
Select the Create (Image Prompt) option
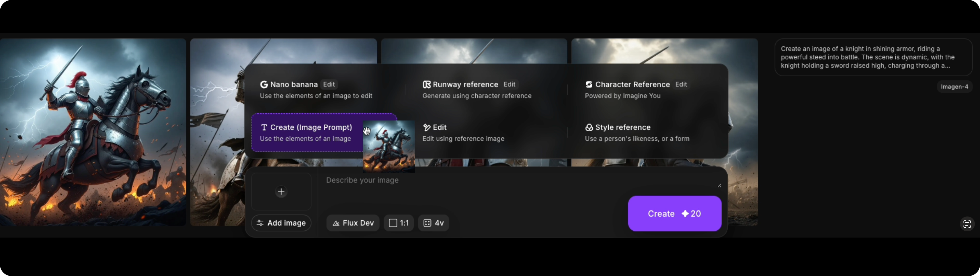coord(306,133)
